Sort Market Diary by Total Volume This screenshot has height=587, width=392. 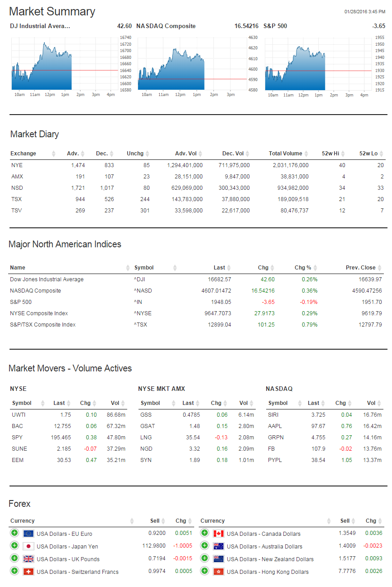[x=285, y=154]
